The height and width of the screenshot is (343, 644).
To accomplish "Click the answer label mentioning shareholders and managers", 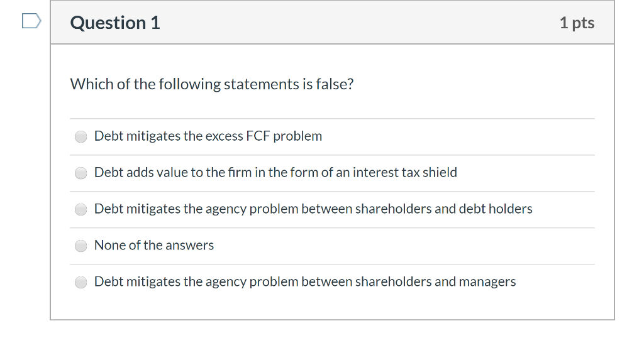I will tap(305, 282).
